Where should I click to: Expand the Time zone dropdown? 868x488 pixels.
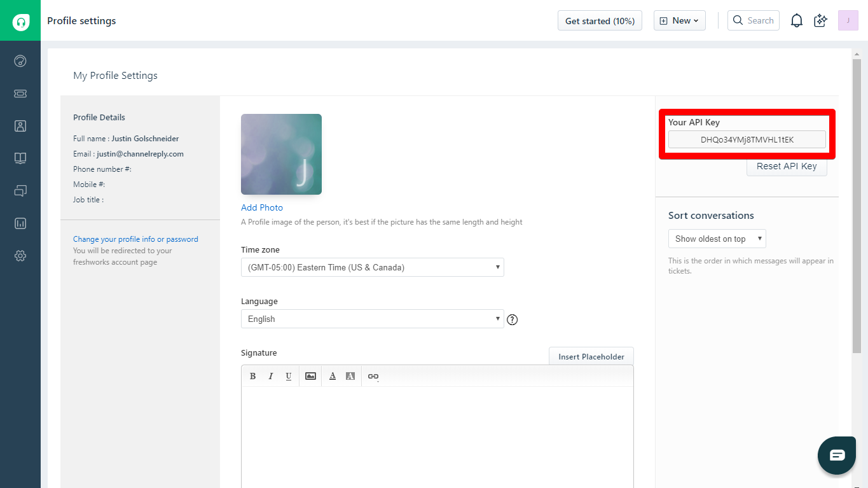373,267
